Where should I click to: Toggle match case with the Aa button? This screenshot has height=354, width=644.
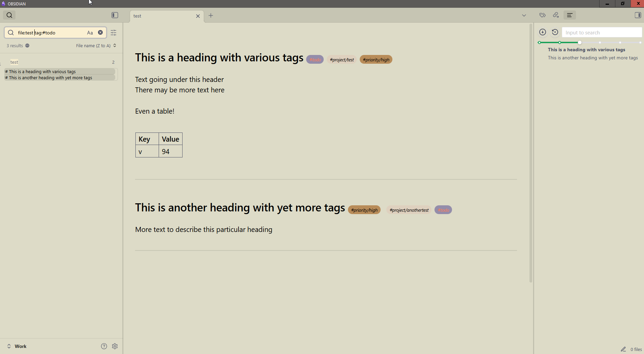point(89,33)
